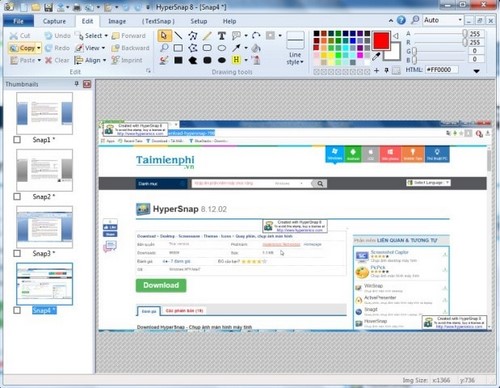This screenshot has width=500, height=388.
Task: Switch to the Edit tab
Action: (87, 21)
